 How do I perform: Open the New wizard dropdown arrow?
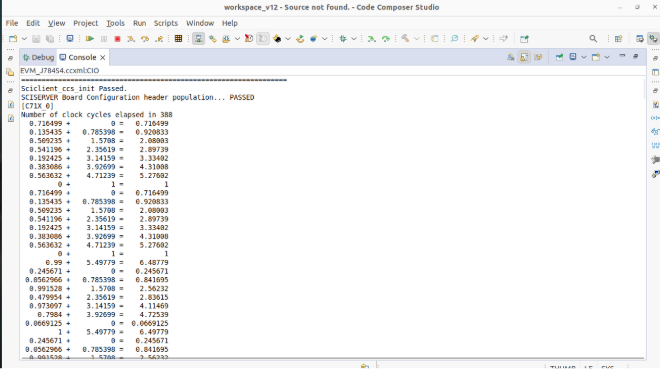[24, 39]
